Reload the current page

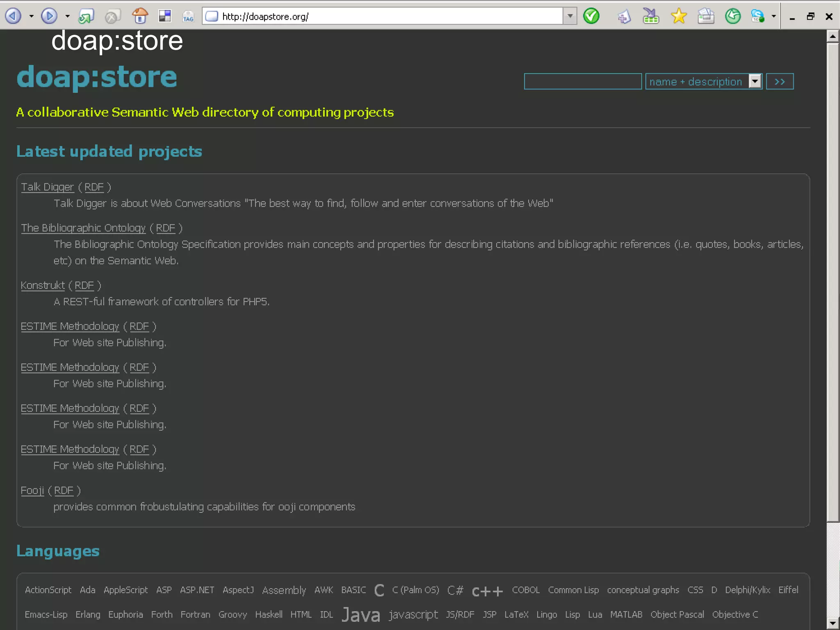click(86, 16)
